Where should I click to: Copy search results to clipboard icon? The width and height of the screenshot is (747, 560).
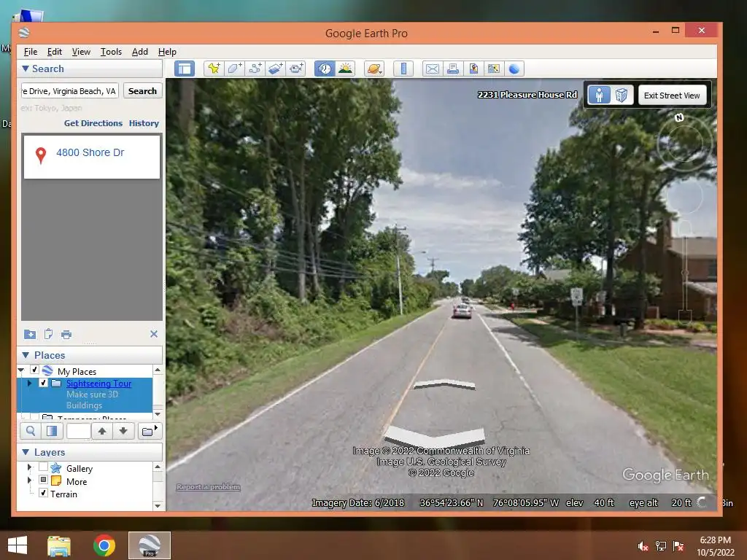coord(48,334)
